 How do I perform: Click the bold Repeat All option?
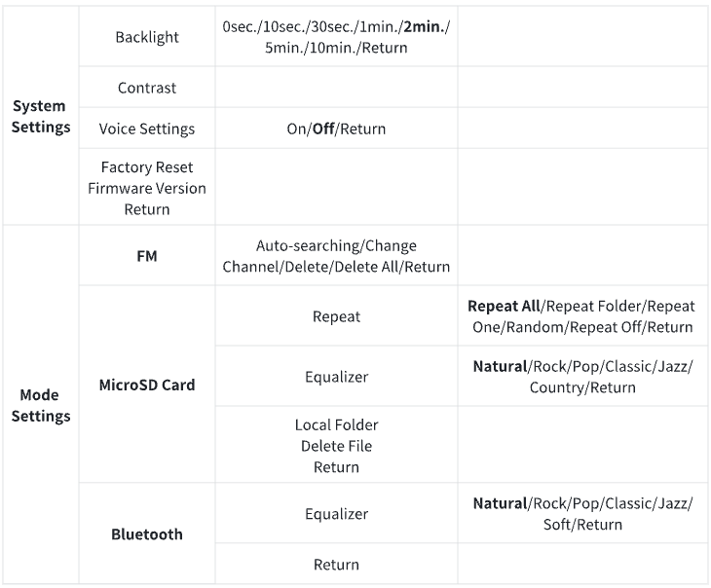(504, 306)
